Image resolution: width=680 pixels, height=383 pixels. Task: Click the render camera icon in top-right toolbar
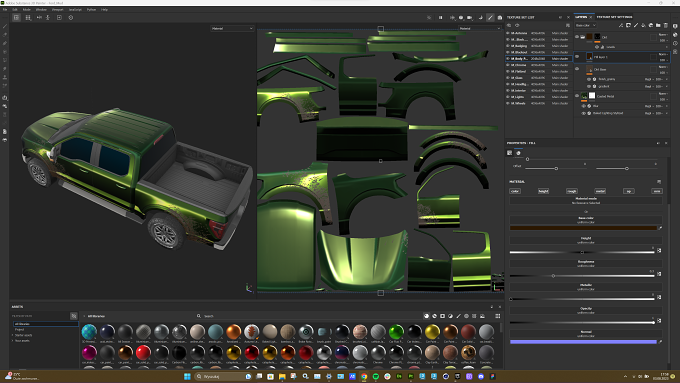click(x=500, y=18)
